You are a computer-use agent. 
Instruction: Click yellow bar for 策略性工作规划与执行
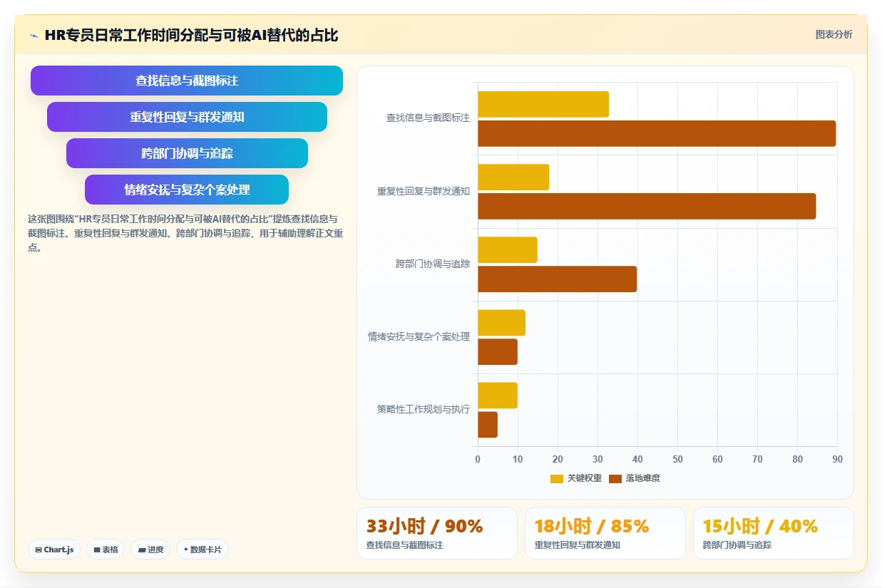(x=498, y=396)
